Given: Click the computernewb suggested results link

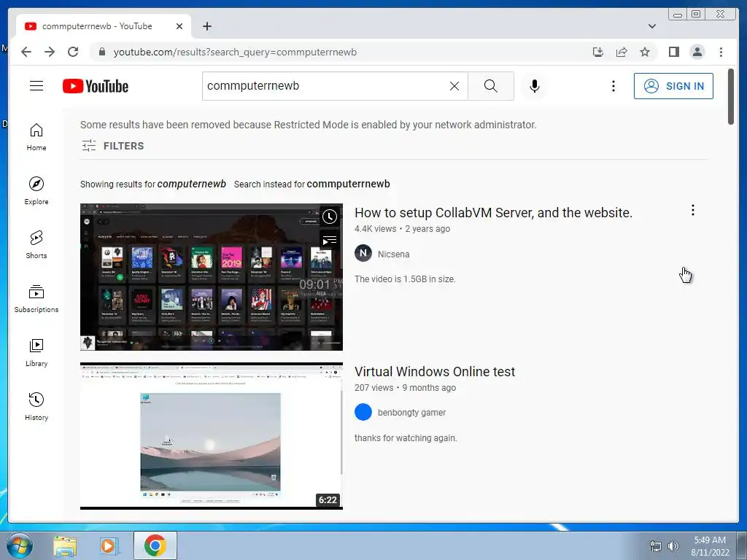Looking at the screenshot, I should tap(192, 184).
